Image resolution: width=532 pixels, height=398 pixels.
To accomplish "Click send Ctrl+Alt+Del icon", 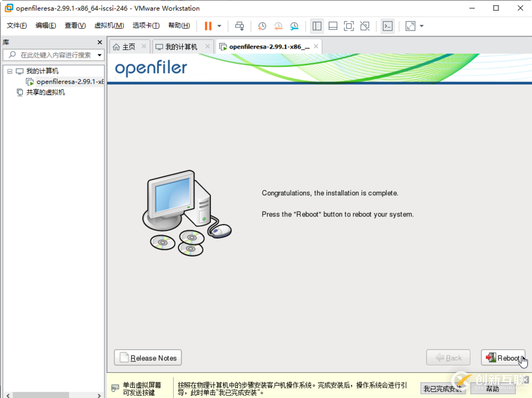I will pos(240,26).
